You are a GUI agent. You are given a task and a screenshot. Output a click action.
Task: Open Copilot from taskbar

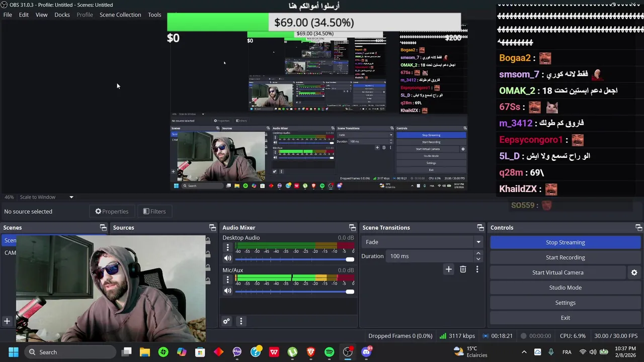[182, 352]
